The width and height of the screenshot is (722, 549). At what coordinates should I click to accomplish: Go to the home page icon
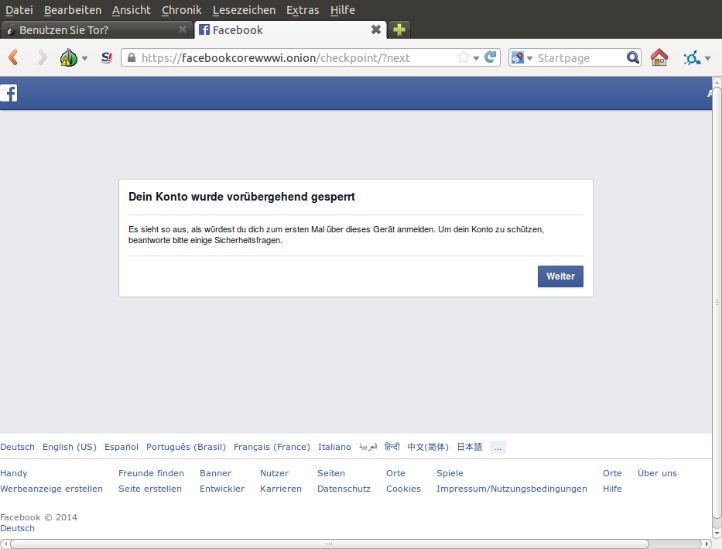(x=659, y=58)
